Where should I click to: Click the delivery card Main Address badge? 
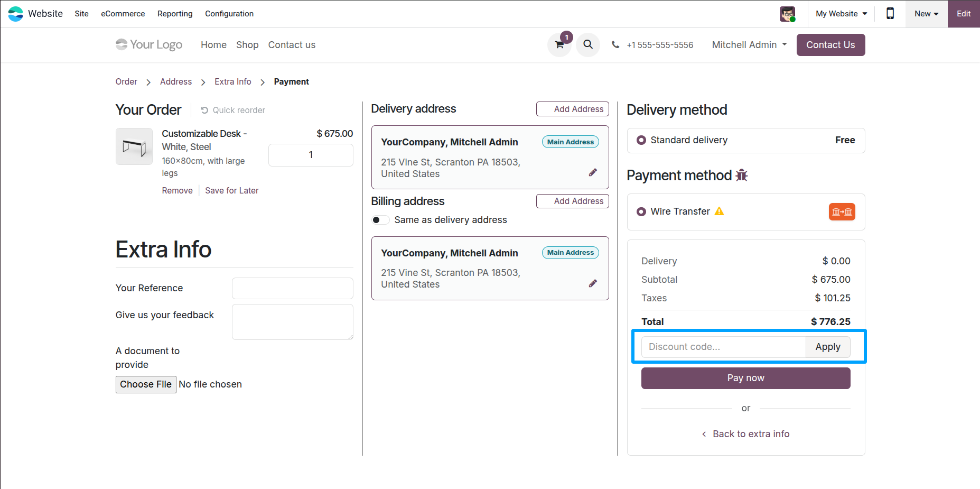coord(571,142)
